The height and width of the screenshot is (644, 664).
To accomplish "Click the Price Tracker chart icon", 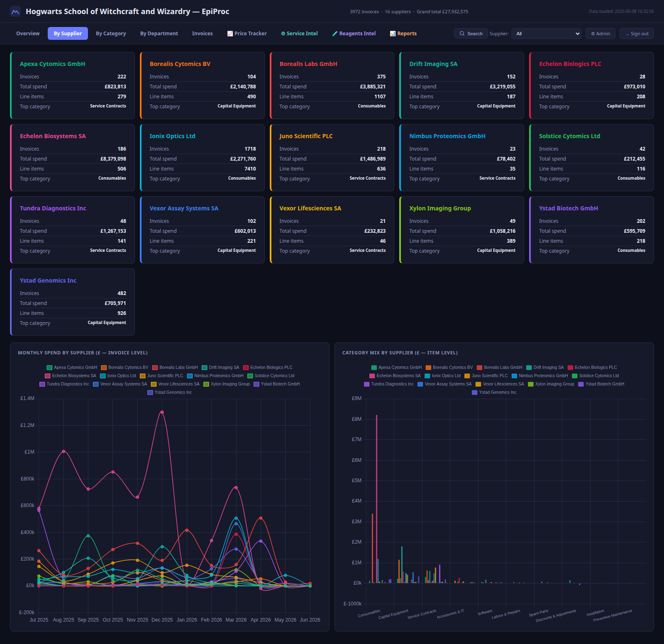I will (x=230, y=34).
